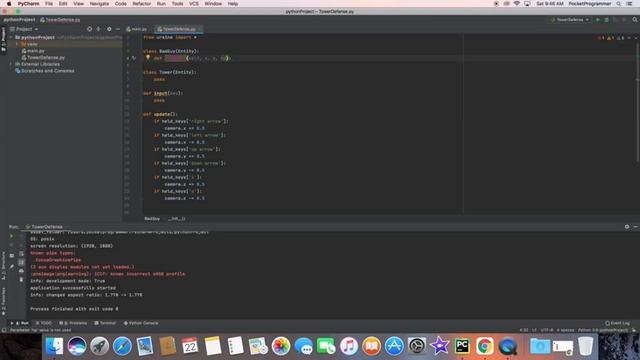Screen dimensions: 640x360
Task: Click the Python interpreter in status bar
Action: 603,330
